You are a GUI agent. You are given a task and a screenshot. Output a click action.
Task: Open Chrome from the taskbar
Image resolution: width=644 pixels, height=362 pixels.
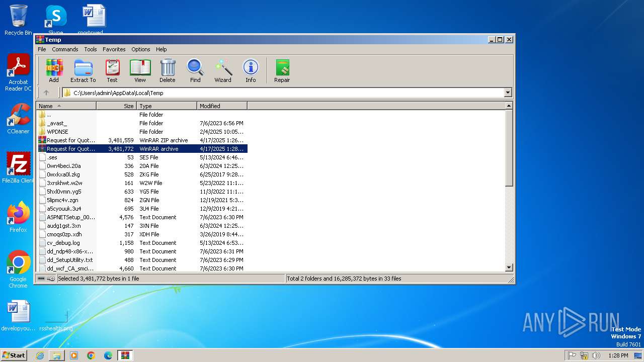click(x=91, y=355)
